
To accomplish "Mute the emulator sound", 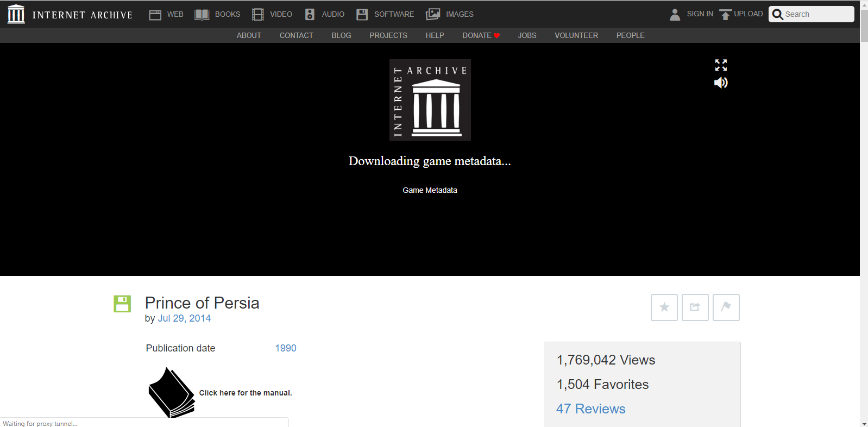I will point(721,83).
